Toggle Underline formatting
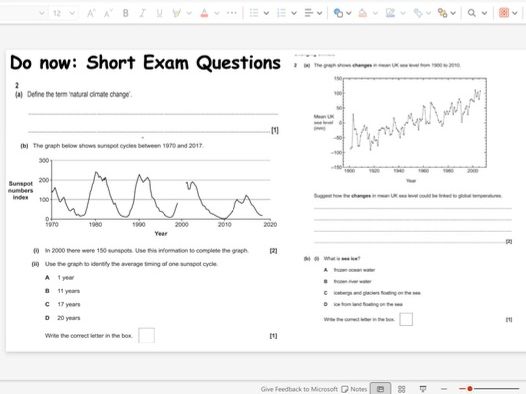Image resolution: width=526 pixels, height=394 pixels. (x=159, y=13)
